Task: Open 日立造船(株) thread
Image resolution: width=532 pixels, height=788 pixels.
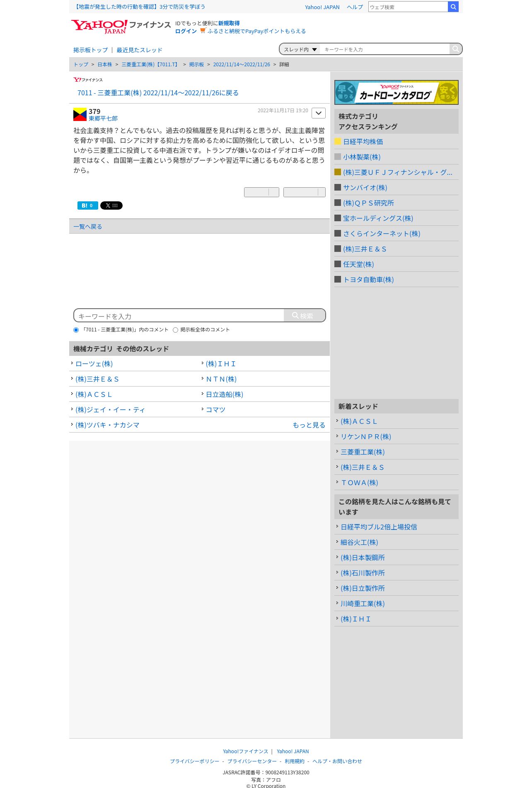Action: [x=225, y=394]
